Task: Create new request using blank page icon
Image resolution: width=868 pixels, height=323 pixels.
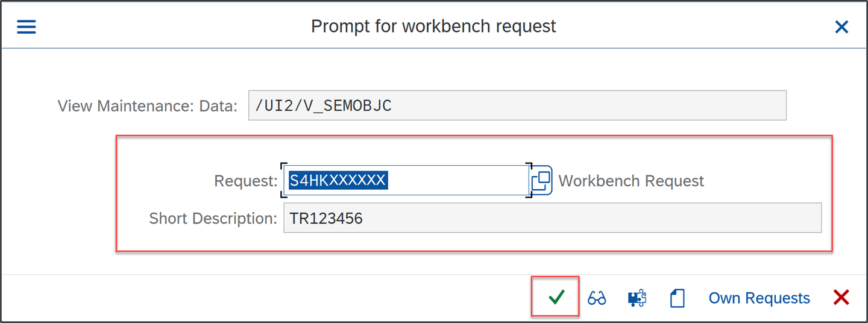Action: 678,298
